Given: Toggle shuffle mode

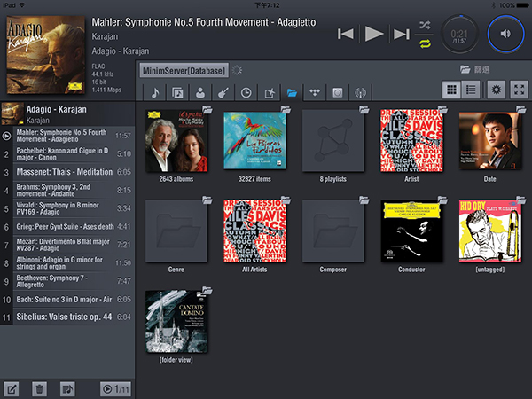Looking at the screenshot, I should 425,25.
